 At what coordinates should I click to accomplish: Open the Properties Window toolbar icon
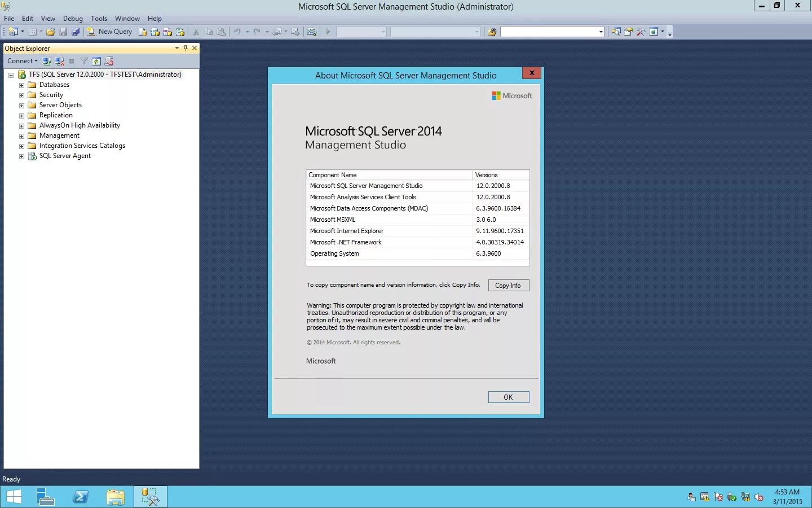(x=629, y=32)
